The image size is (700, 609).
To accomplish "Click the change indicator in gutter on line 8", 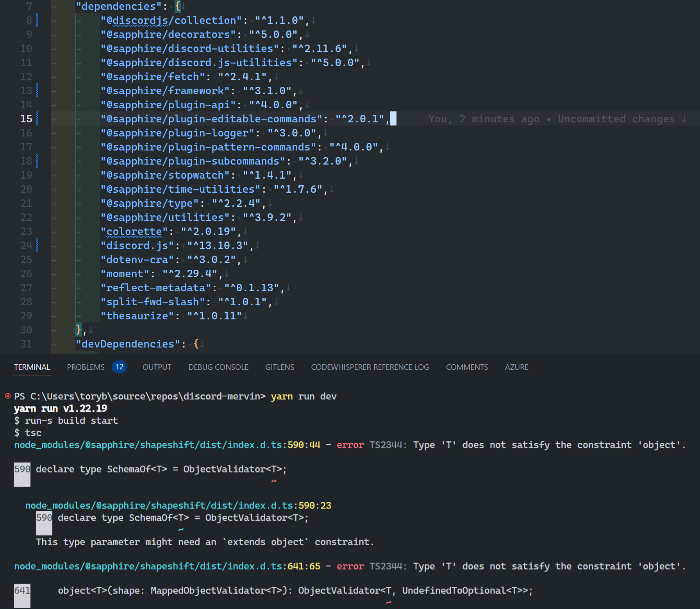I will click(36, 20).
